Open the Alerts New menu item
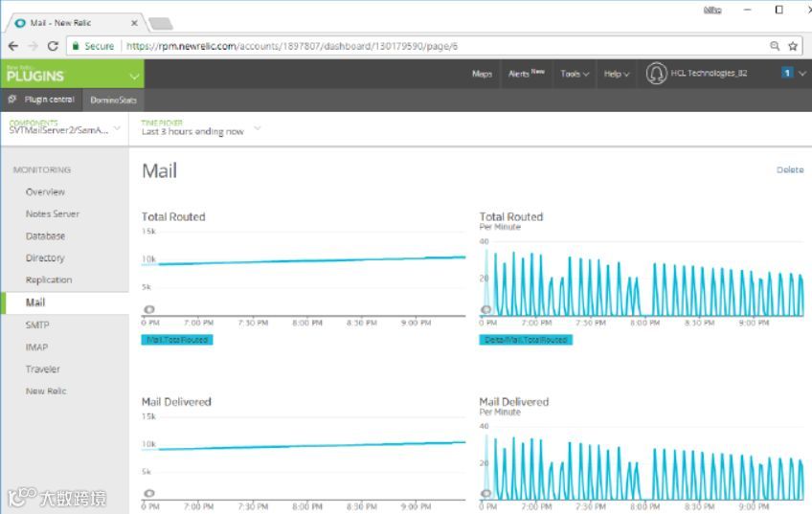 [526, 74]
